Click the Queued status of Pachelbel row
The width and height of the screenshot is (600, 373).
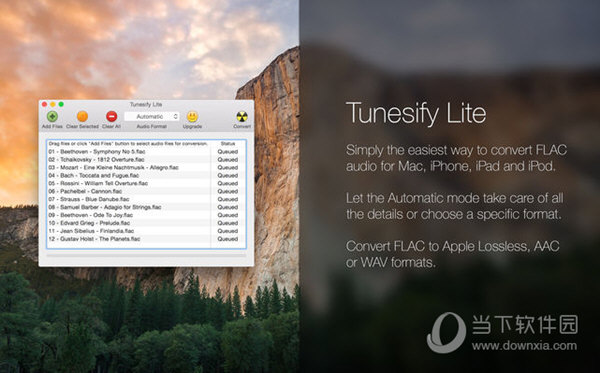[228, 191]
